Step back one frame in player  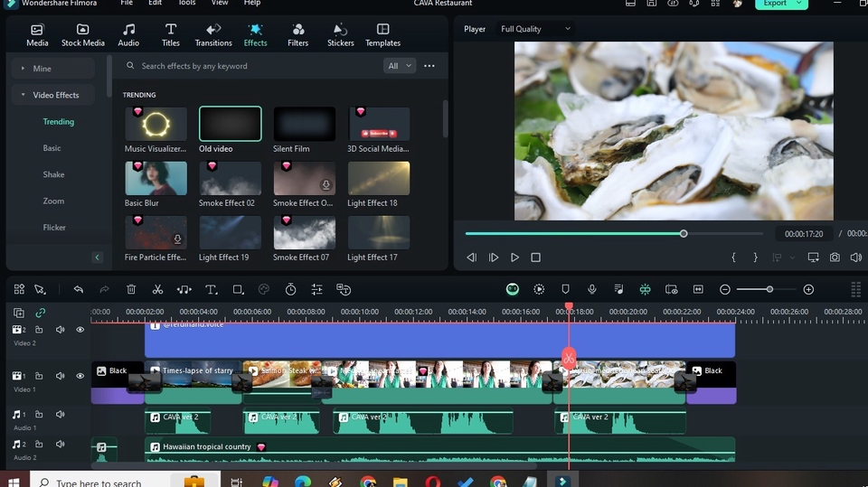(x=472, y=258)
